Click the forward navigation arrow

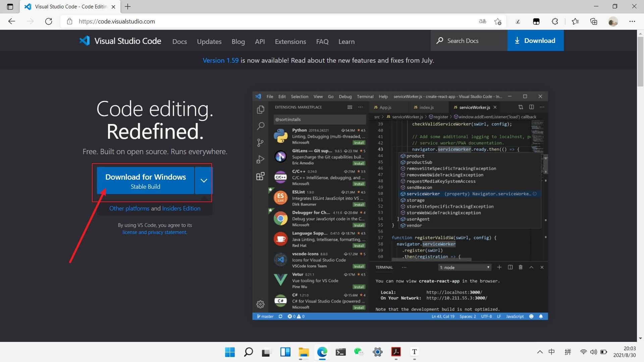(30, 21)
